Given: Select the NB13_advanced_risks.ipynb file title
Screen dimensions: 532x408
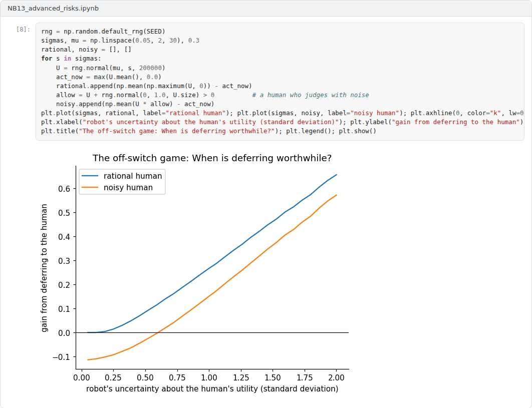Looking at the screenshot, I should (x=53, y=8).
